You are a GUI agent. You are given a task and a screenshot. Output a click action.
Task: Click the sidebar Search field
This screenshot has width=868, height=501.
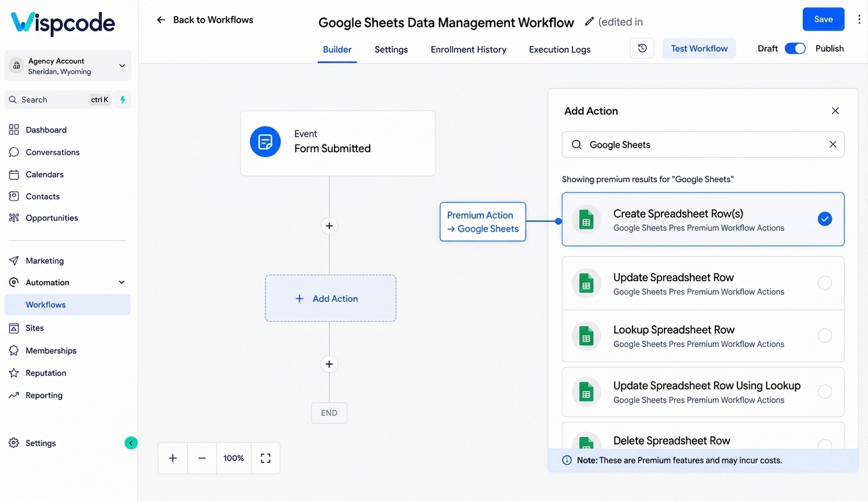[x=58, y=100]
